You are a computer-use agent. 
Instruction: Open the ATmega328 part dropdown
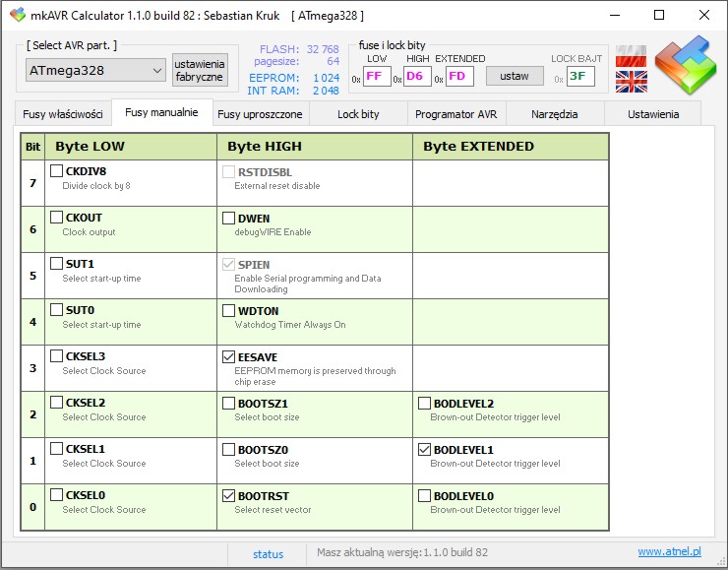click(95, 70)
